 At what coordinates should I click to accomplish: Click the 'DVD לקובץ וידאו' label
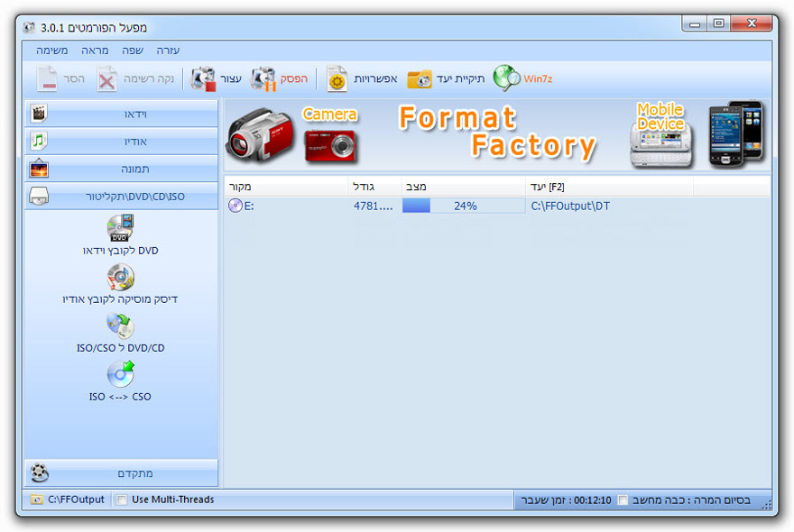point(121,251)
